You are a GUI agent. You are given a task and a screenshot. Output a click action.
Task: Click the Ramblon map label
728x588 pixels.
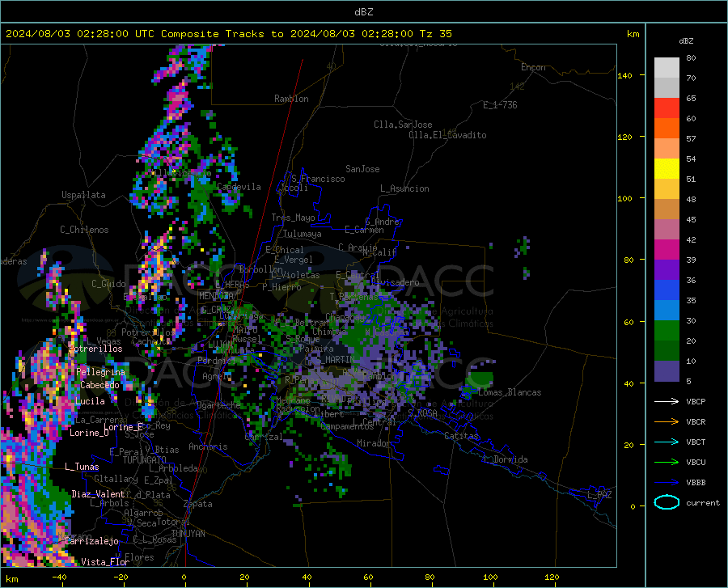291,99
